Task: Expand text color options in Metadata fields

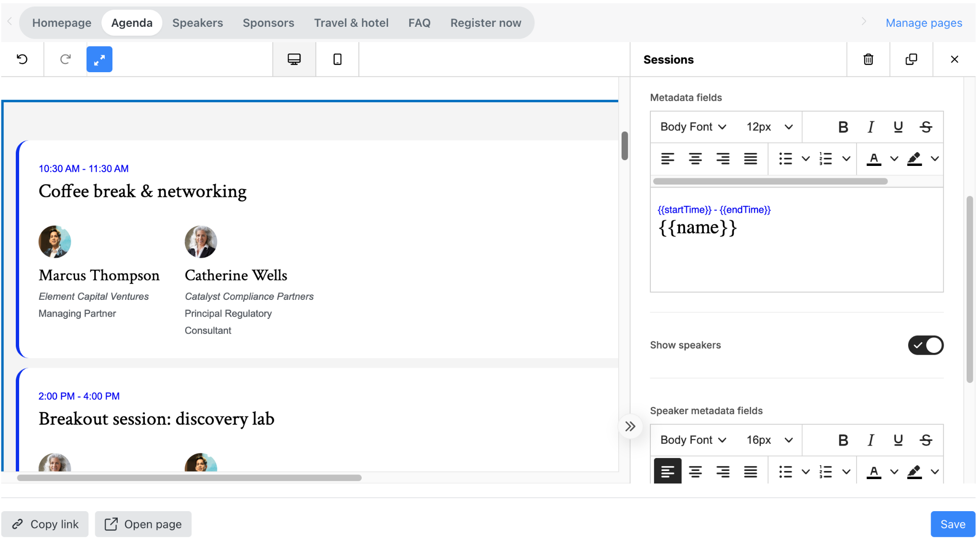Action: (894, 159)
